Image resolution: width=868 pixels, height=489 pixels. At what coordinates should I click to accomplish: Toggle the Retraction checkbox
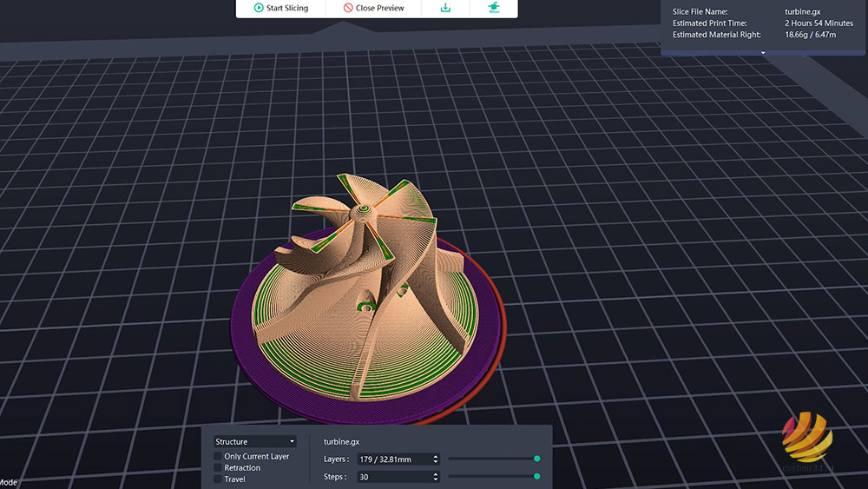[218, 468]
